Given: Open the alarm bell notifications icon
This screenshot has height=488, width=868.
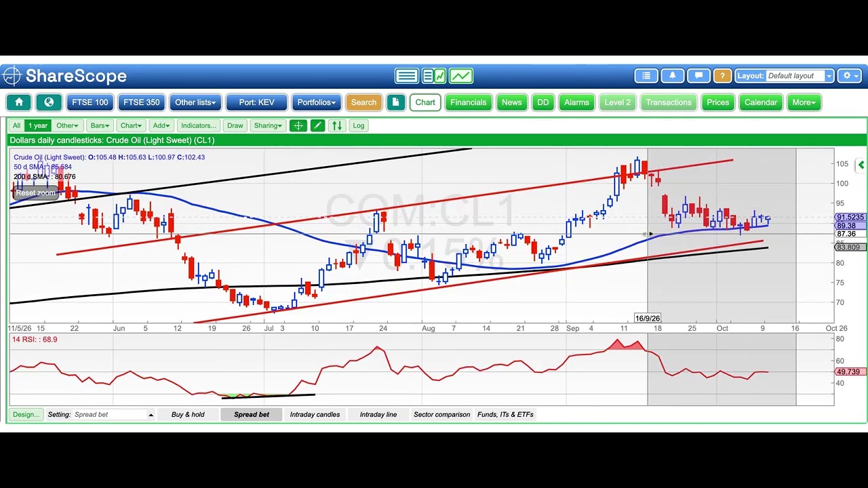Looking at the screenshot, I should click(x=672, y=76).
